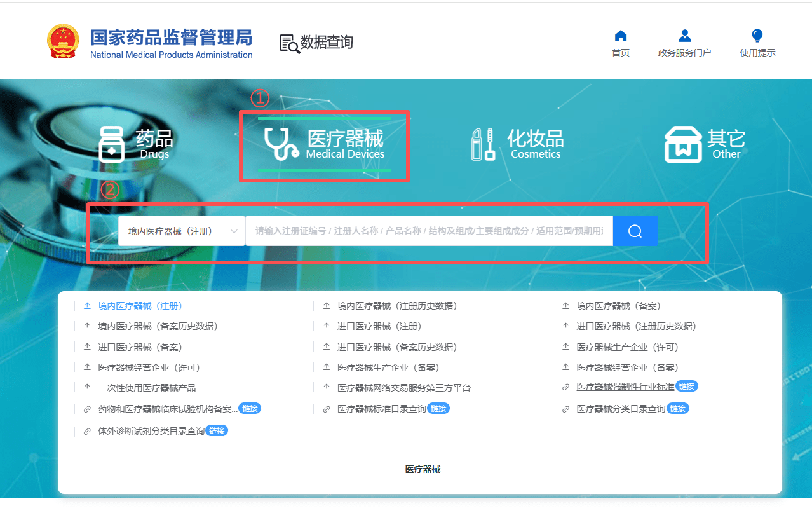Choose 医疗器械生产企业（许可） option
Screen dimensions: 812x520
click(x=627, y=347)
